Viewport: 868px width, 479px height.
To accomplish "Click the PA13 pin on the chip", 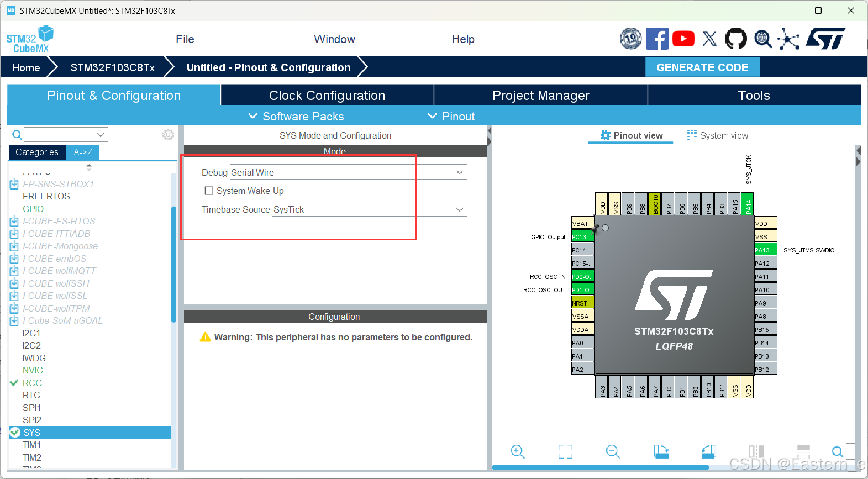I will tap(766, 250).
